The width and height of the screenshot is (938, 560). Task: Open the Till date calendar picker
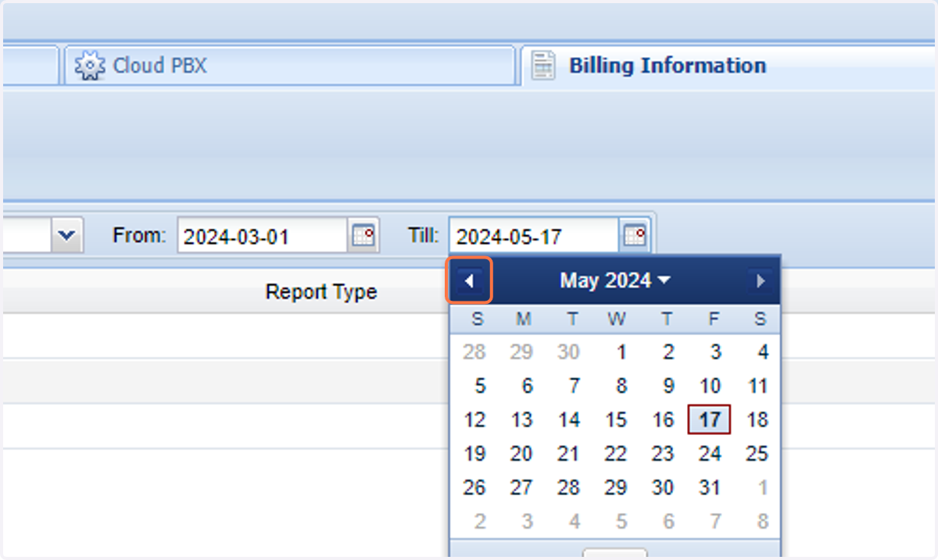(x=635, y=235)
